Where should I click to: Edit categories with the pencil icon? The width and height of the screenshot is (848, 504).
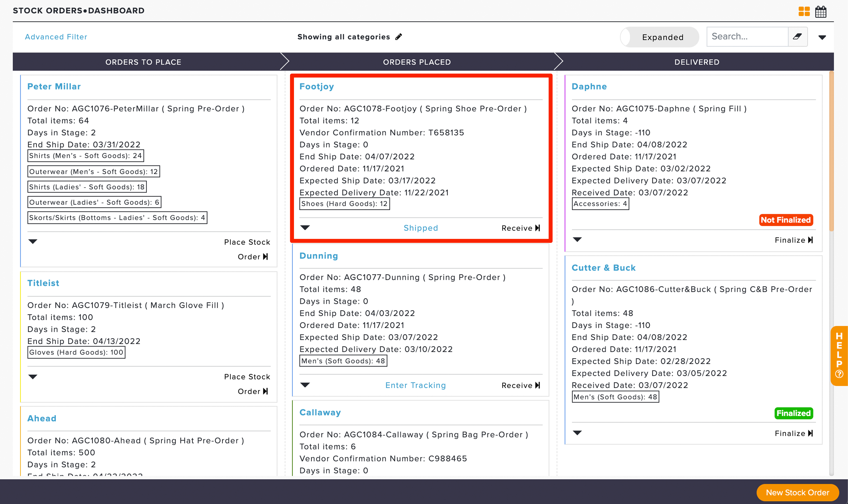point(399,37)
